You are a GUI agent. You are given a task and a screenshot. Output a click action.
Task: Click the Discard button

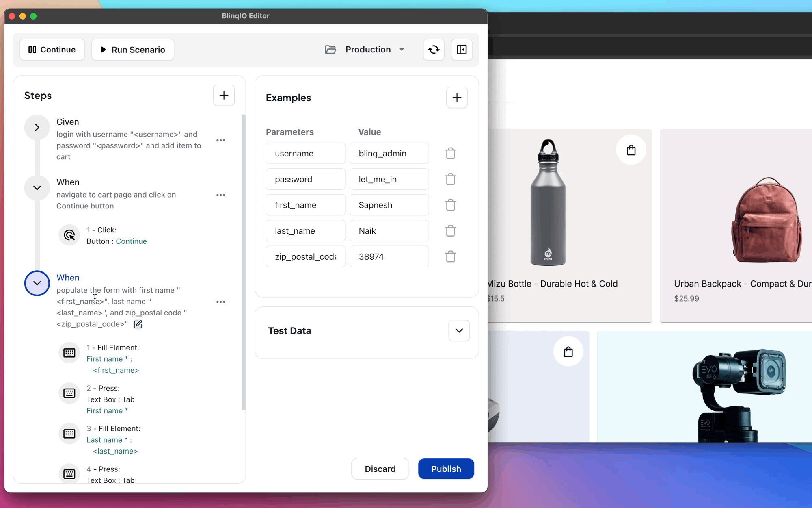tap(380, 469)
